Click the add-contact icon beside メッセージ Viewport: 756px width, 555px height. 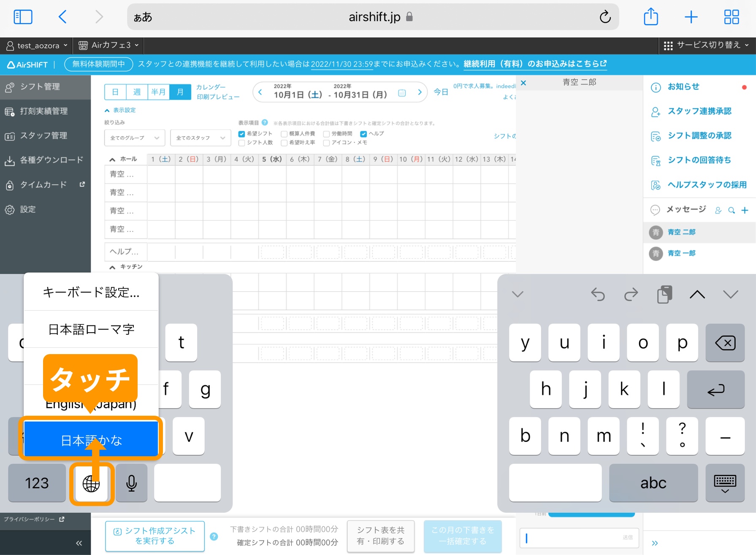click(x=718, y=210)
